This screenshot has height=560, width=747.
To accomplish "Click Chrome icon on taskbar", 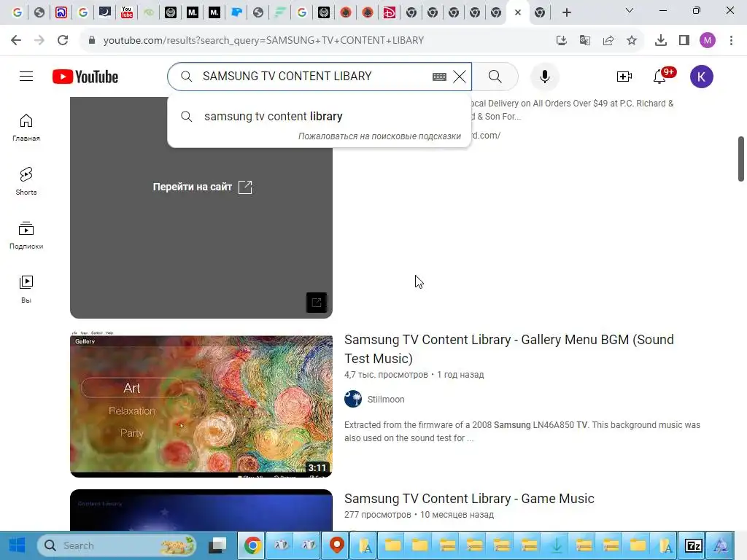I will (252, 545).
